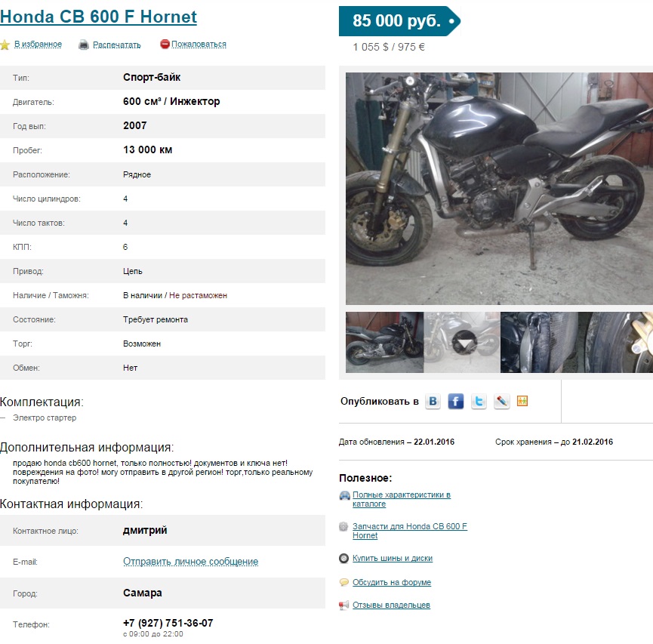This screenshot has height=644, width=653.
Task: Select first motorcycle side-view thumbnail
Action: pos(384,343)
